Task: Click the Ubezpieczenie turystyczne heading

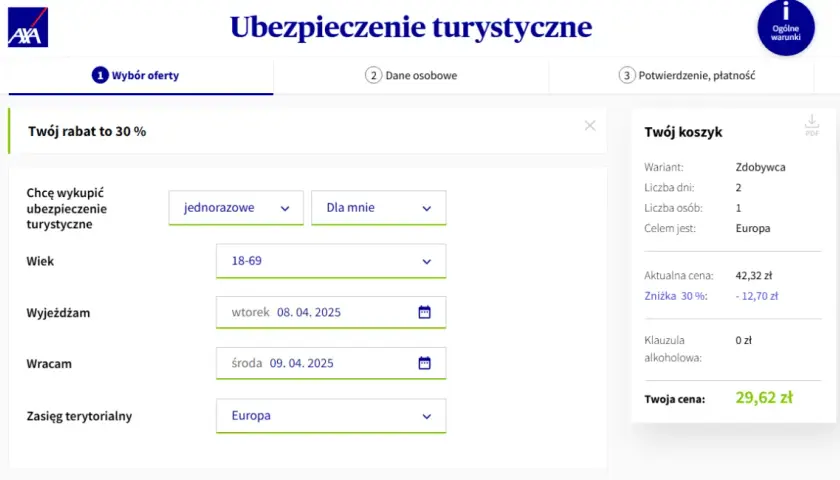Action: [x=411, y=27]
